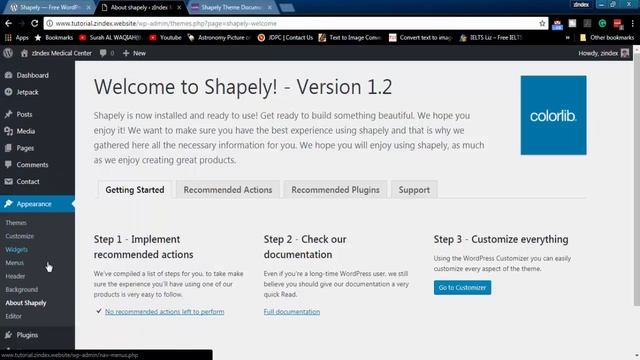This screenshot has height=360, width=640.
Task: Bookmark page with star icon
Action: coord(542,23)
